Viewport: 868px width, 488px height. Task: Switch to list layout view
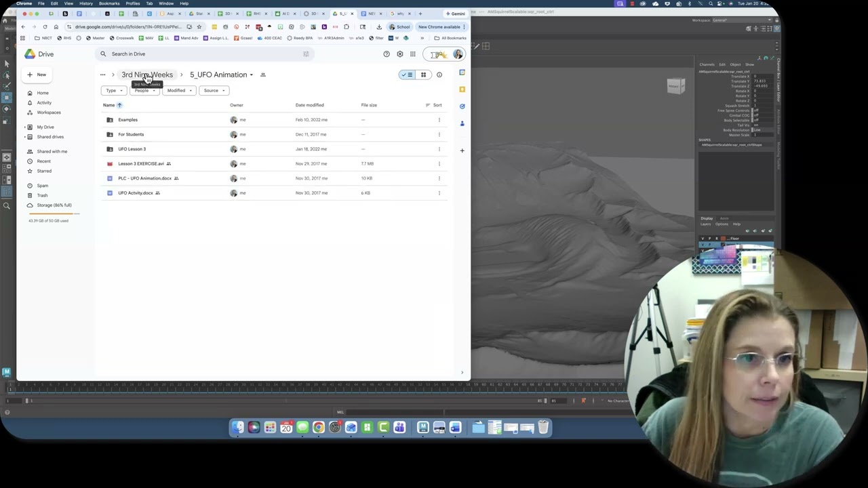tap(407, 75)
